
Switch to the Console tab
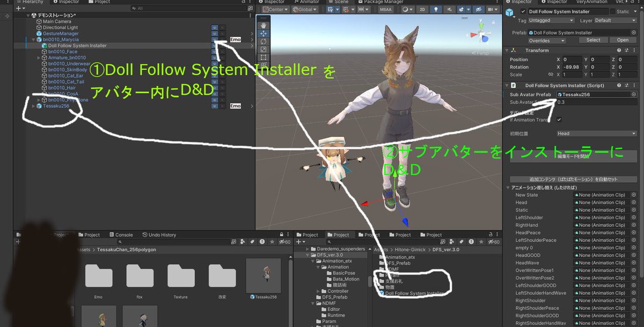coord(120,235)
